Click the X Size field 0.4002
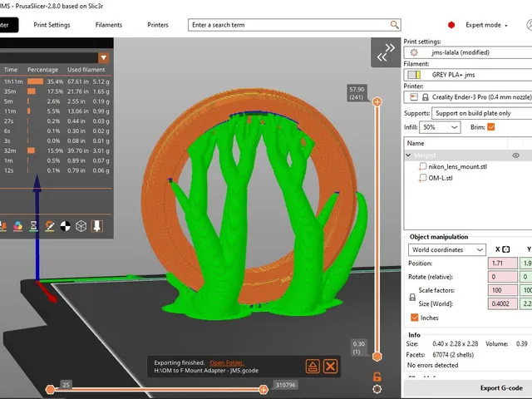 [x=503, y=303]
